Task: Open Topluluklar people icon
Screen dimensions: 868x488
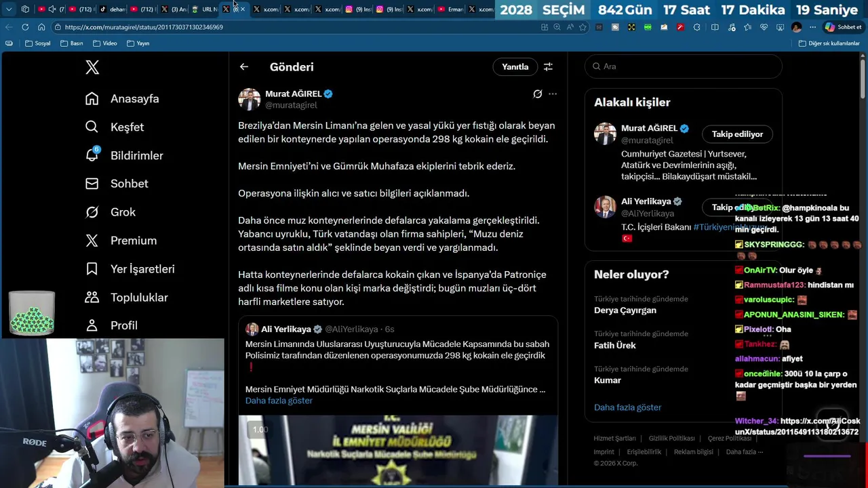Action: [92, 298]
